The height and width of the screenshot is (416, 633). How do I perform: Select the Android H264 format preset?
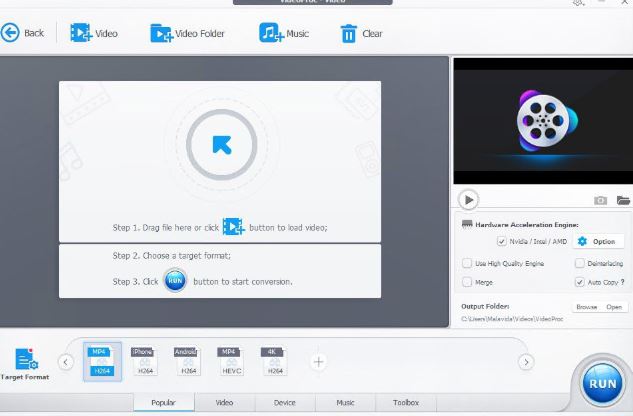click(188, 361)
